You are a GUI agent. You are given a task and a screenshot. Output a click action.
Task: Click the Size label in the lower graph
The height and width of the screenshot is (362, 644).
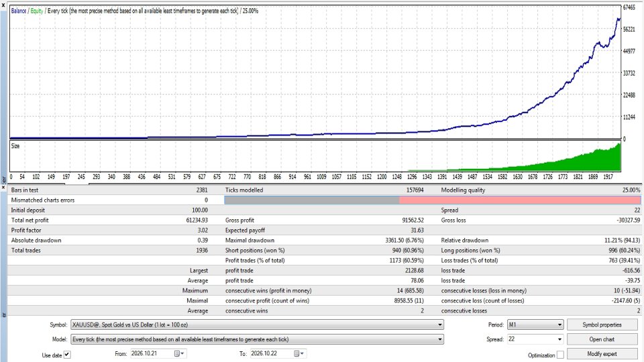click(x=15, y=145)
